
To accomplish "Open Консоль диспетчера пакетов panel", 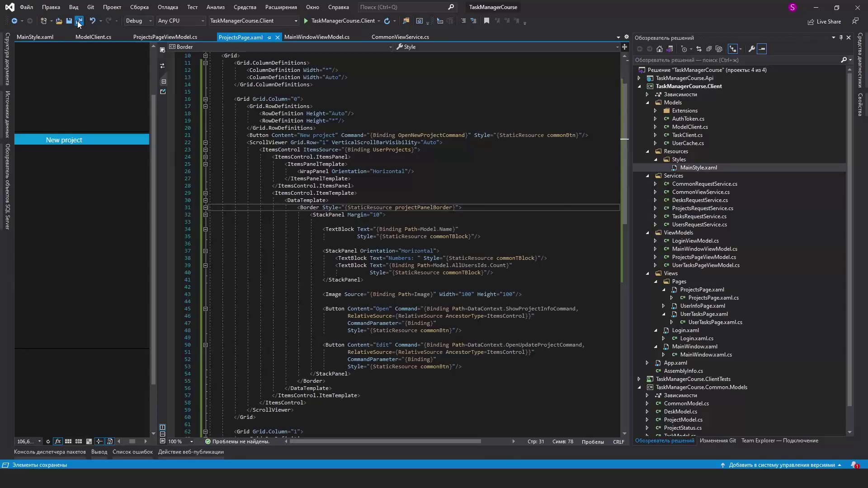I will pyautogui.click(x=50, y=452).
